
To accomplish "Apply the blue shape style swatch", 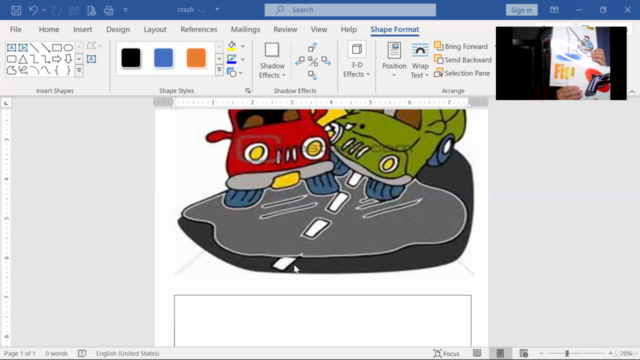I will coord(163,58).
